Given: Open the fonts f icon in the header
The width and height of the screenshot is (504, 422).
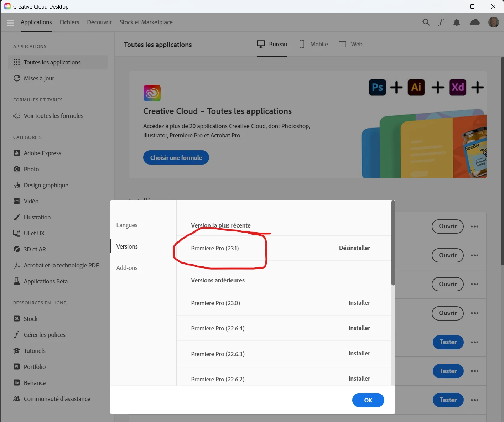Looking at the screenshot, I should pos(441,22).
